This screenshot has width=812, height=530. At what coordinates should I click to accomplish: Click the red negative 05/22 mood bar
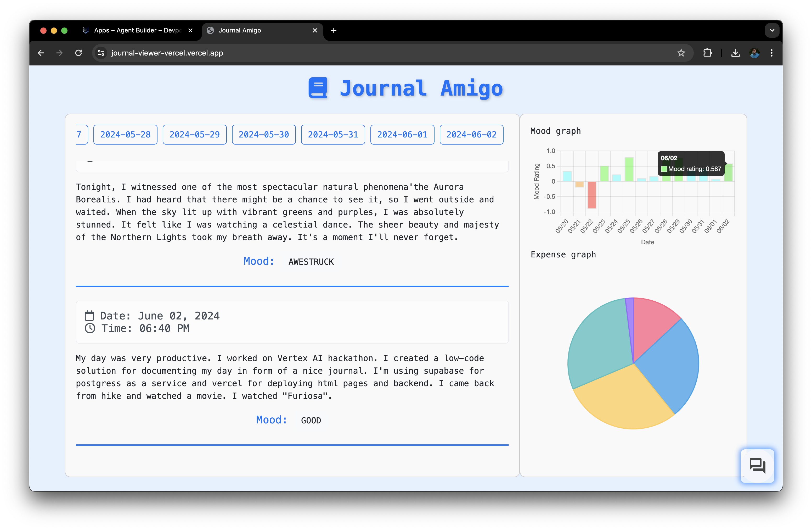(591, 195)
